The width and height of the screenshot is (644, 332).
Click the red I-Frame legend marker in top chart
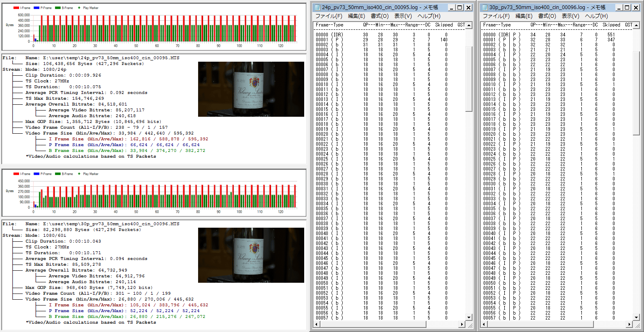pyautogui.click(x=15, y=8)
